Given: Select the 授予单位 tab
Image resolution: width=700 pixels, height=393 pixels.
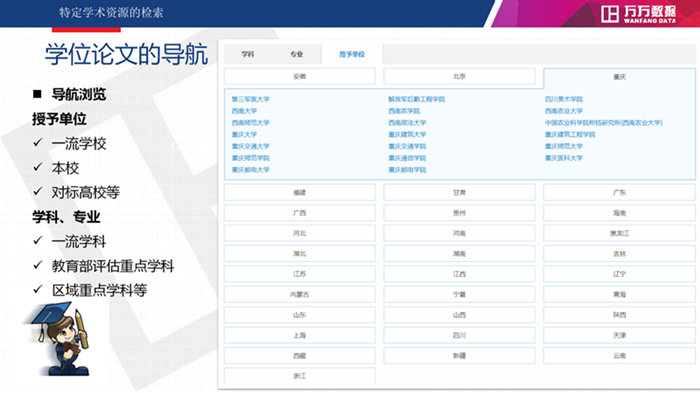Looking at the screenshot, I should [352, 54].
